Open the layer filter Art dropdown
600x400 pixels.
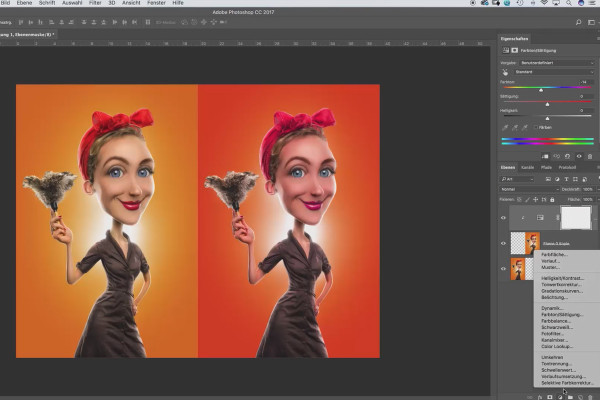click(517, 179)
